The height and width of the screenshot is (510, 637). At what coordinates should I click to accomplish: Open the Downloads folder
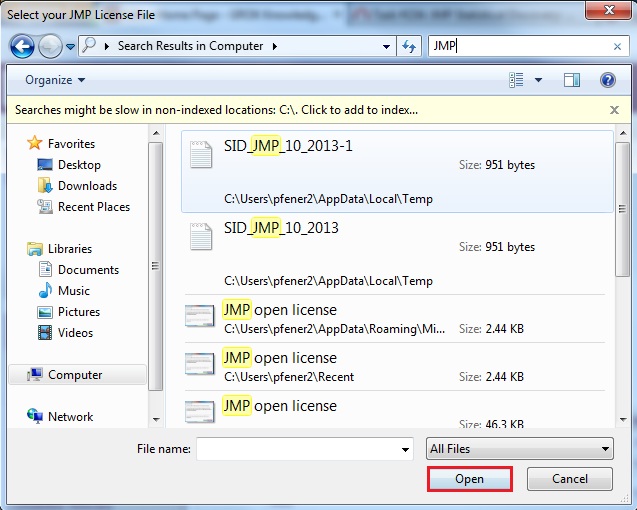click(x=77, y=186)
